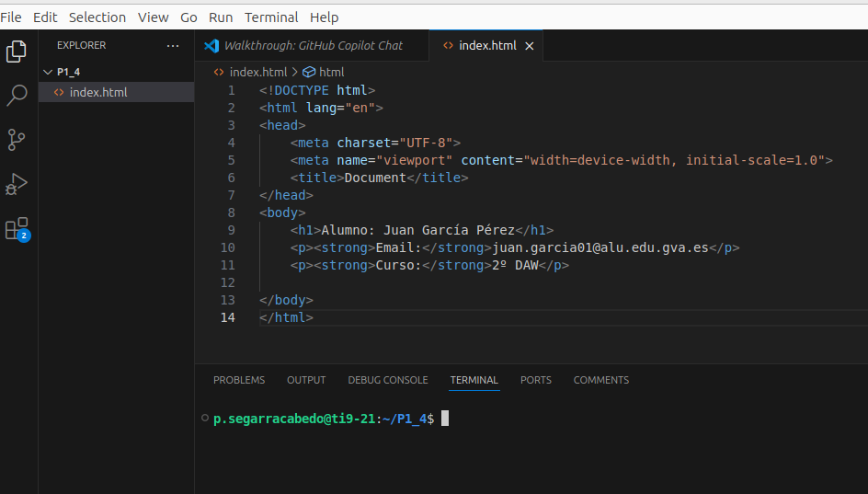Open the Source Control view icon

coord(17,140)
